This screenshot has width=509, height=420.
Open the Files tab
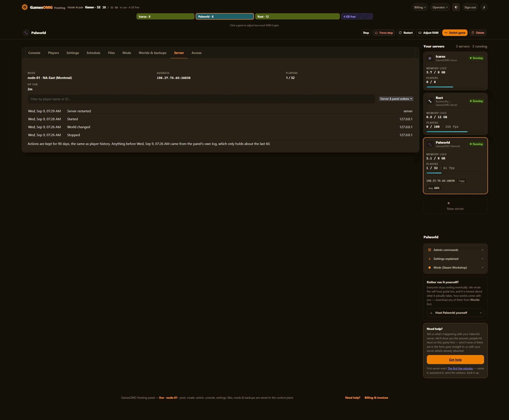[x=111, y=53]
